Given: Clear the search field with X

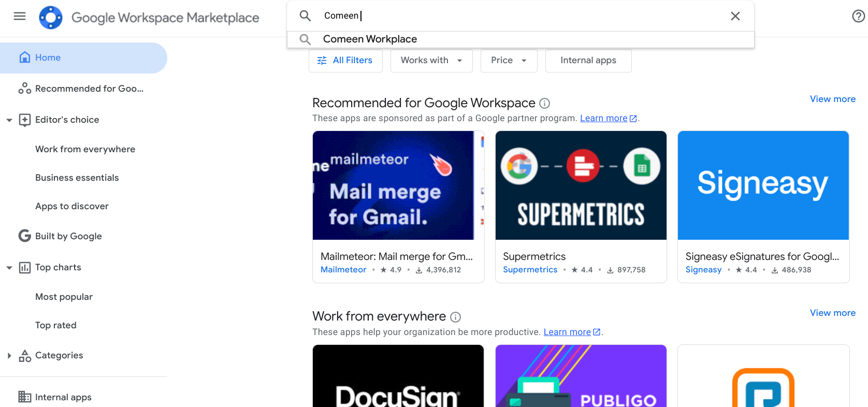Looking at the screenshot, I should 735,16.
